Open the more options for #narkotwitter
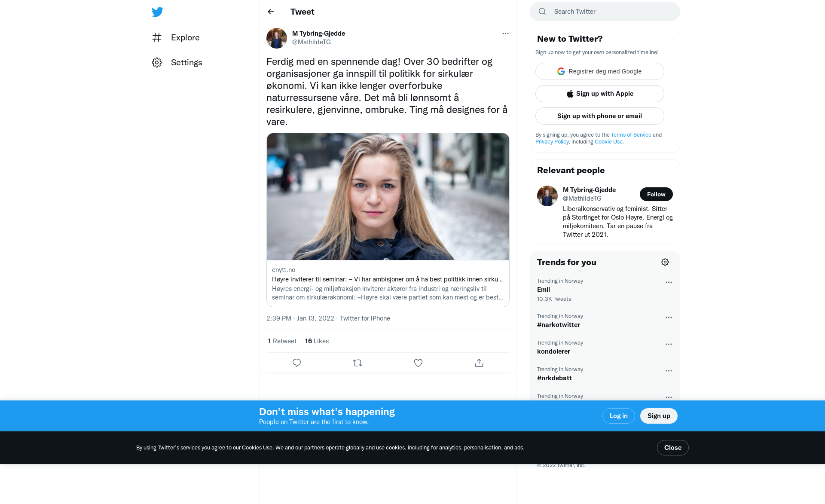 pos(669,318)
